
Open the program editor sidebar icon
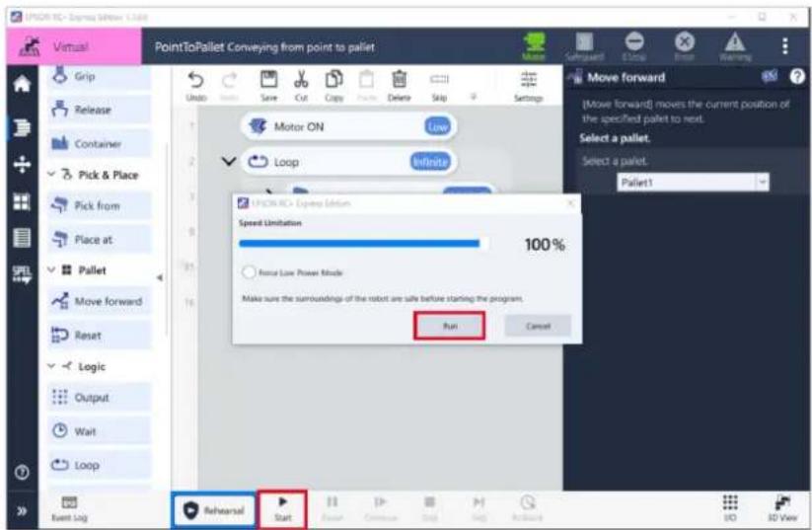pyautogui.click(x=22, y=127)
